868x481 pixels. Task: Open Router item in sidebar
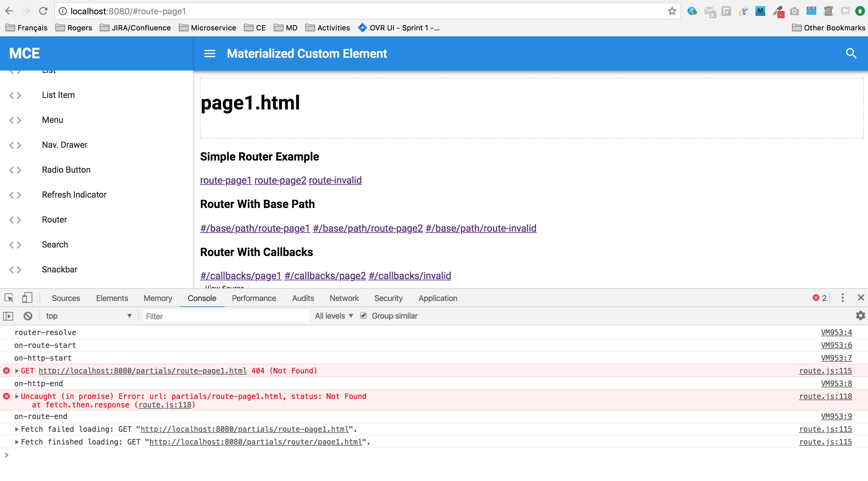point(54,220)
